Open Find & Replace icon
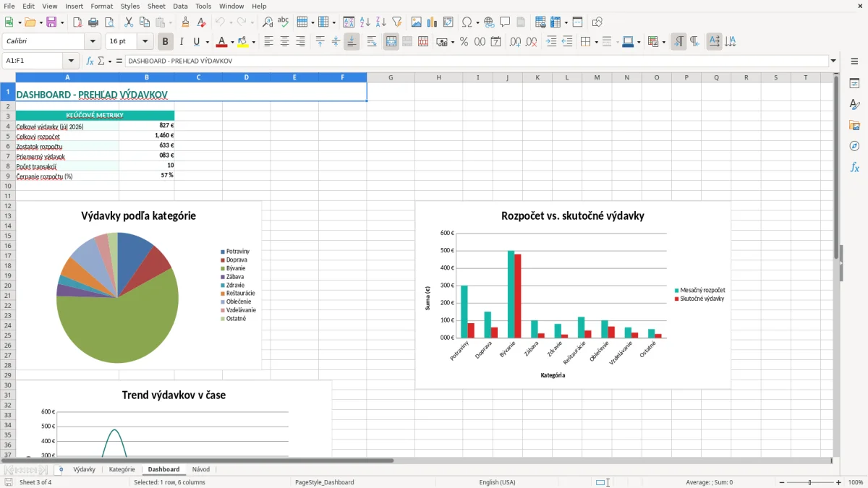The height and width of the screenshot is (488, 868). [268, 22]
